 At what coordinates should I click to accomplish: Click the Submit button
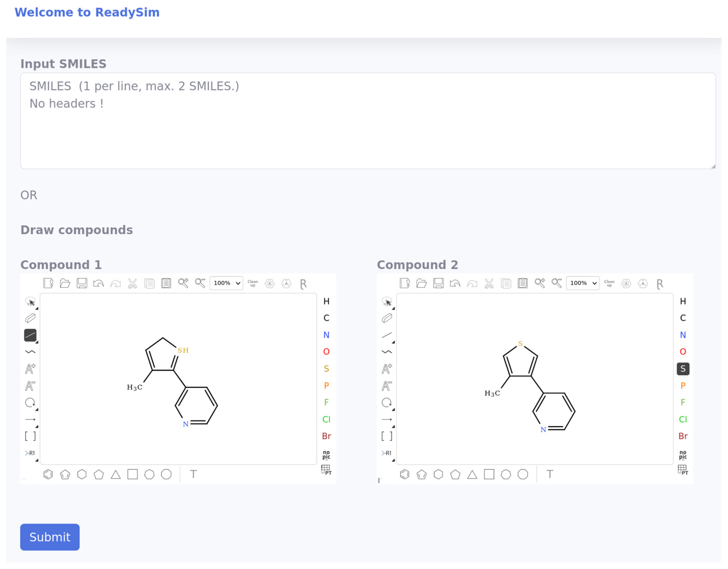click(50, 537)
